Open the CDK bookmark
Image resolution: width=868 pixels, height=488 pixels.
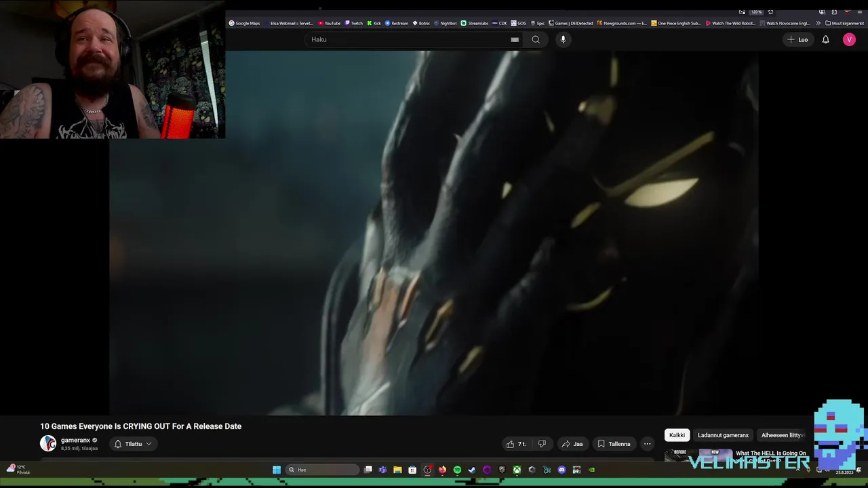click(x=500, y=23)
